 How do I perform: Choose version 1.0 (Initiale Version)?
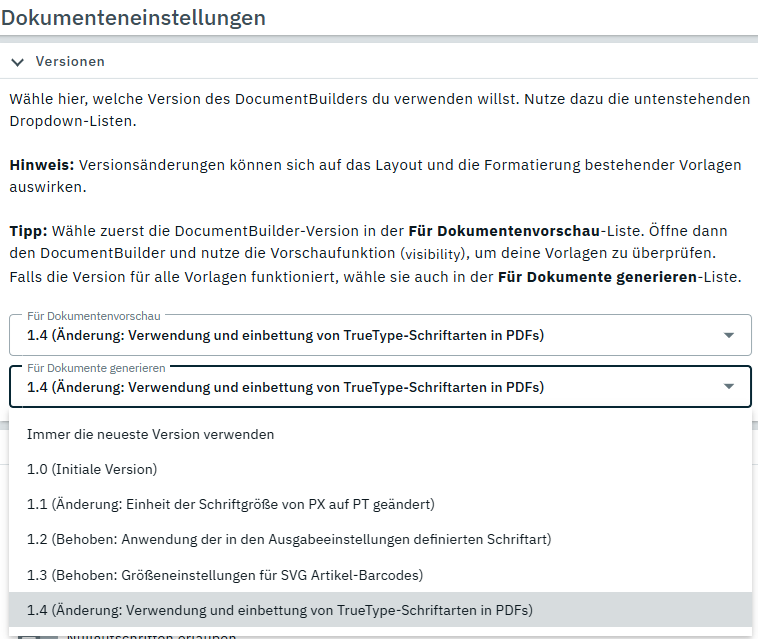tap(92, 469)
